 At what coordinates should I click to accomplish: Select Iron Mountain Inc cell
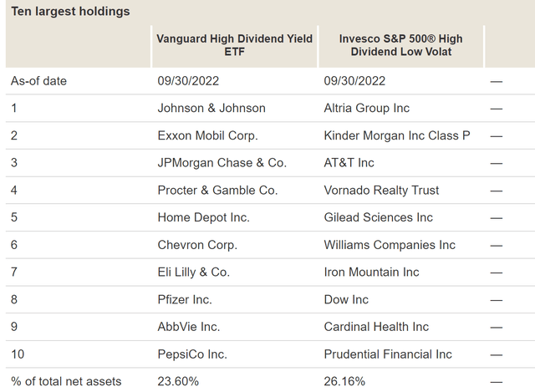[x=371, y=272]
